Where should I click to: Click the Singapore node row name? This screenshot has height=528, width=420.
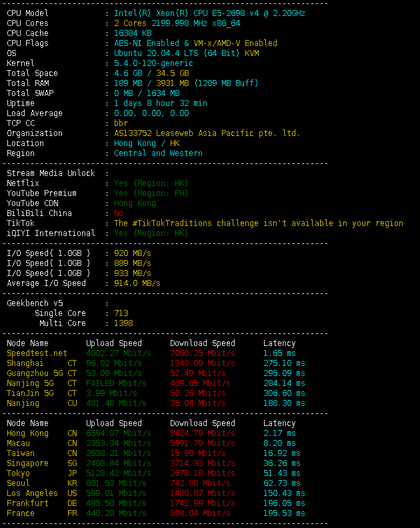point(27,463)
